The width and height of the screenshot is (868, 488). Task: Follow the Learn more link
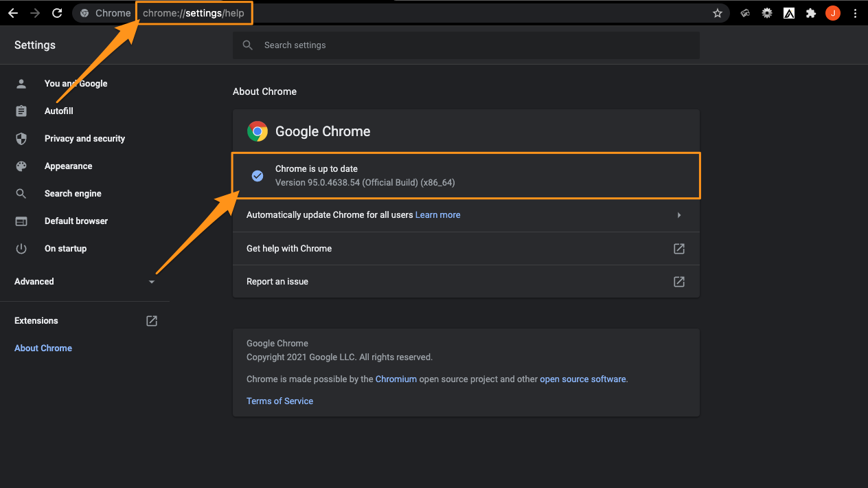(x=437, y=214)
